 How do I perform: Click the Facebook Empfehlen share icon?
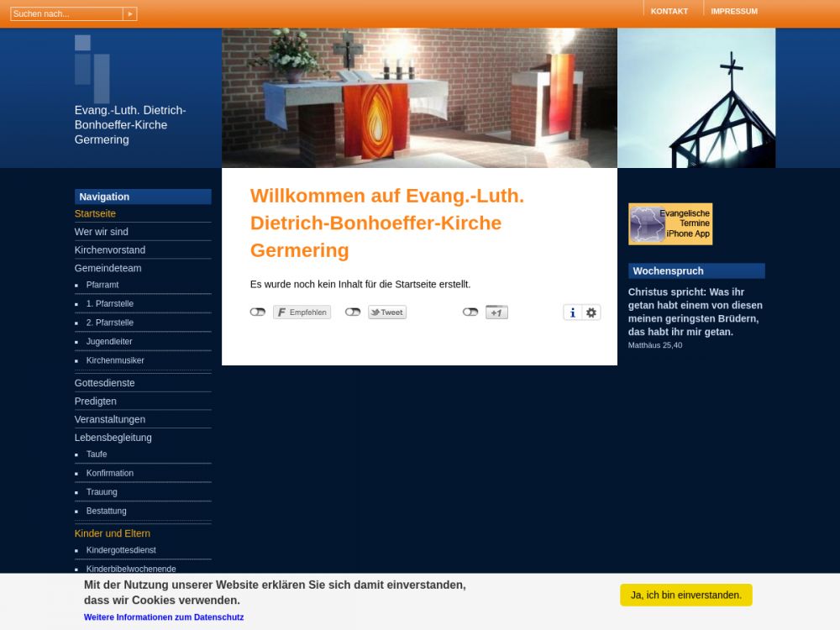(302, 312)
